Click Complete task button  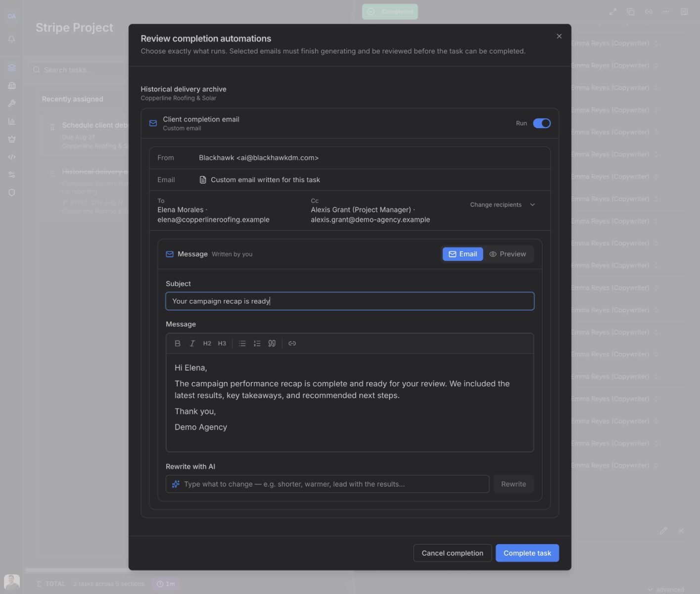coord(527,553)
